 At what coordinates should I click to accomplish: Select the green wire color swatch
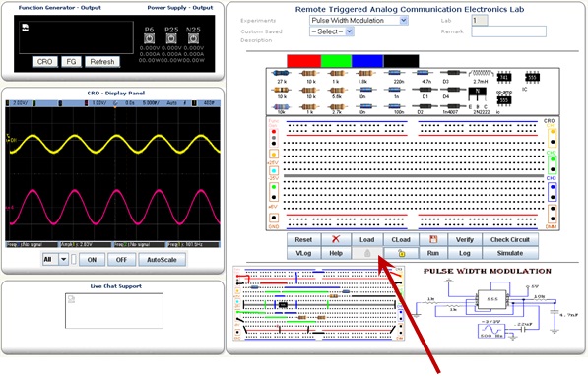click(337, 61)
